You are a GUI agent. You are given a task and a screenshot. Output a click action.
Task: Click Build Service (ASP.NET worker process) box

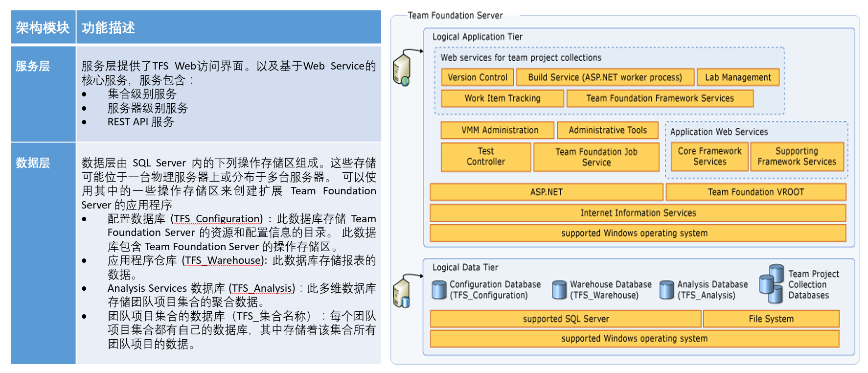point(605,77)
